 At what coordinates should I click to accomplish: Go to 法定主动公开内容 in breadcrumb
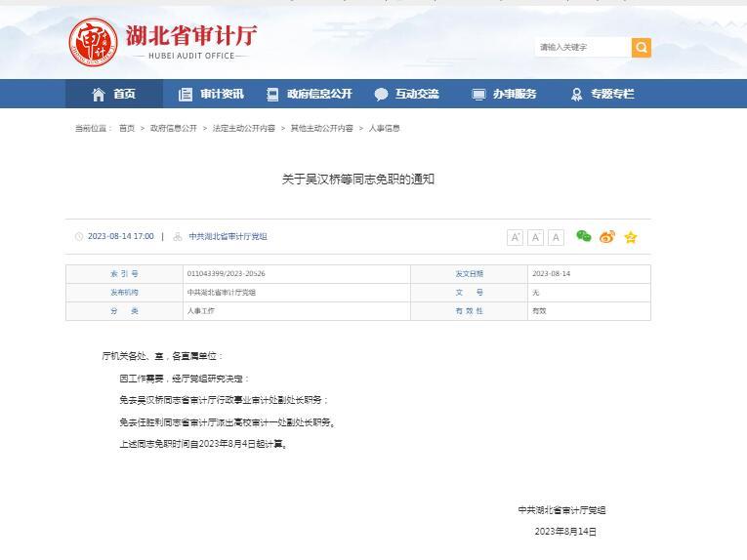[x=244, y=128]
